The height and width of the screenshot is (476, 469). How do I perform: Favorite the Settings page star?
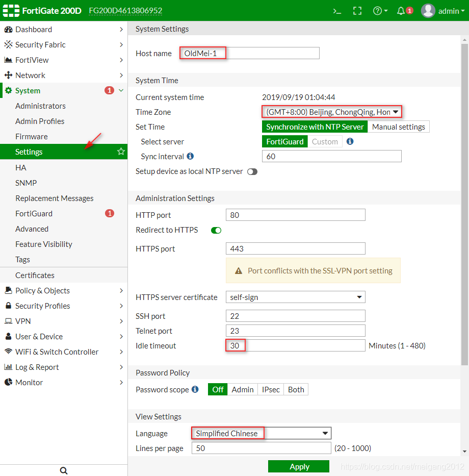[121, 152]
